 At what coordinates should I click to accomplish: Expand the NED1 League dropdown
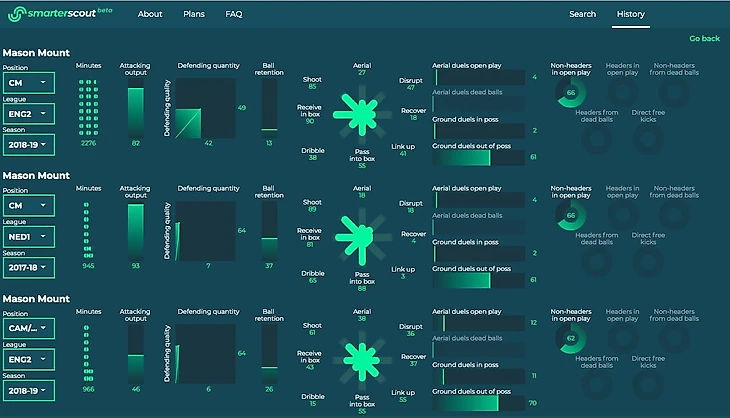click(28, 236)
